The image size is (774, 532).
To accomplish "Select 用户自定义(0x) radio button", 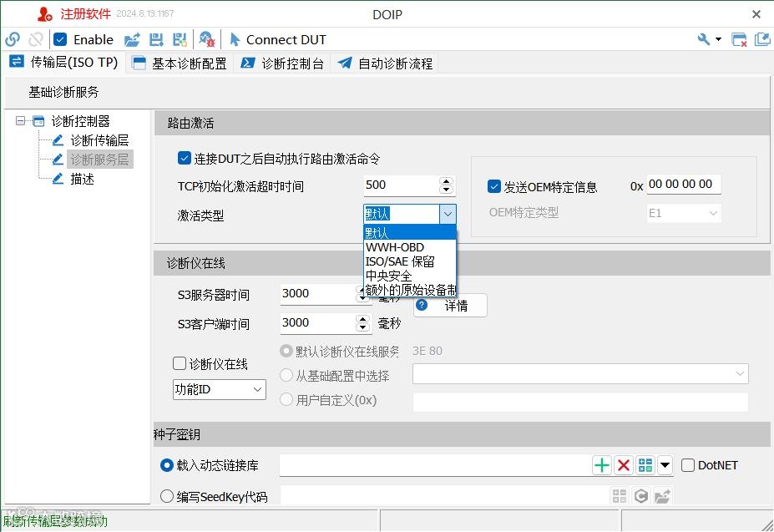I will pyautogui.click(x=286, y=399).
